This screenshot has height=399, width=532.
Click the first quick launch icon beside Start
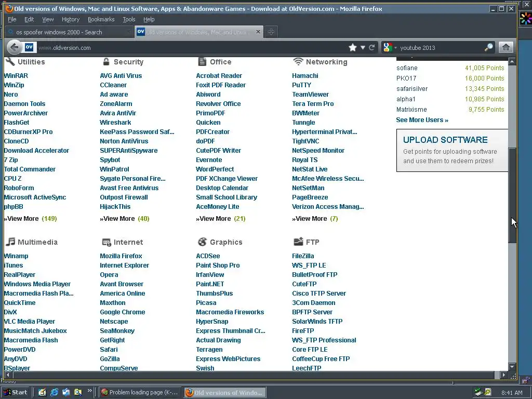pyautogui.click(x=42, y=392)
